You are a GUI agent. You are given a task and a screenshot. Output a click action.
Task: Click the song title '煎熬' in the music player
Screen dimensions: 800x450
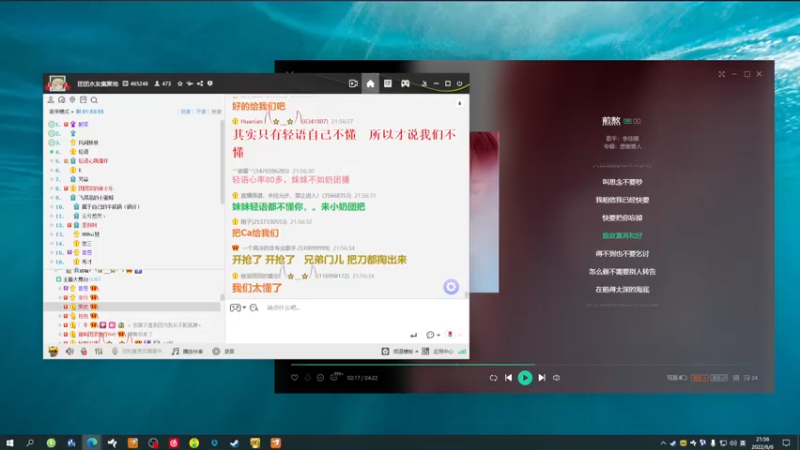[x=611, y=121]
